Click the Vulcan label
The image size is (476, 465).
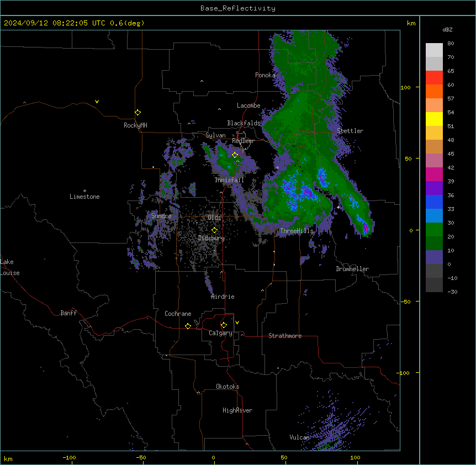(x=299, y=437)
